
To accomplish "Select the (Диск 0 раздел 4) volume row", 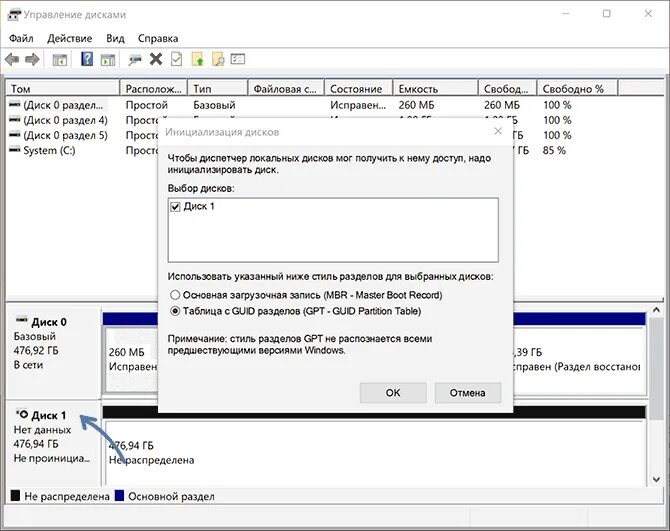I will coord(65,120).
